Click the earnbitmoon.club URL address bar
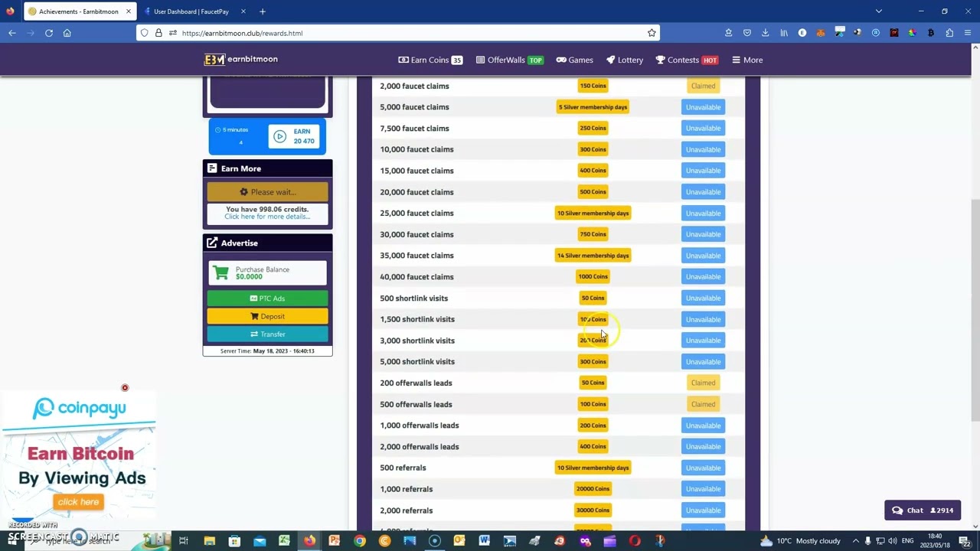 pyautogui.click(x=398, y=33)
